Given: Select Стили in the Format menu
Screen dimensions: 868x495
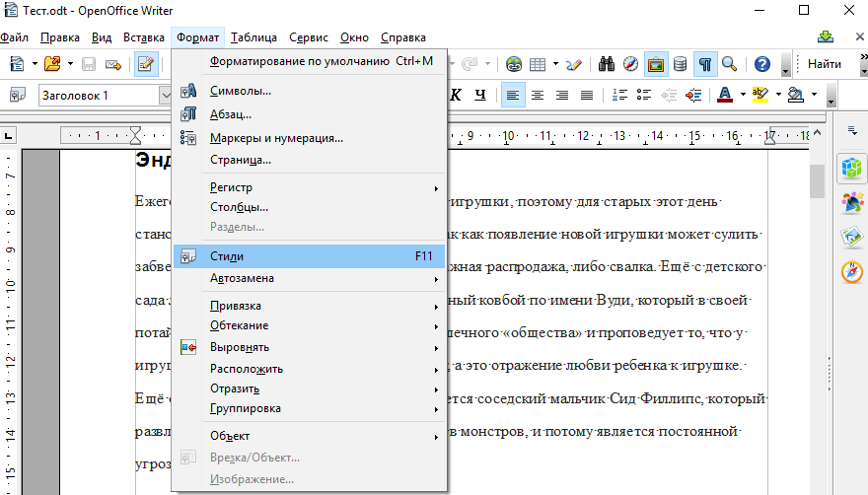Looking at the screenshot, I should (x=227, y=256).
